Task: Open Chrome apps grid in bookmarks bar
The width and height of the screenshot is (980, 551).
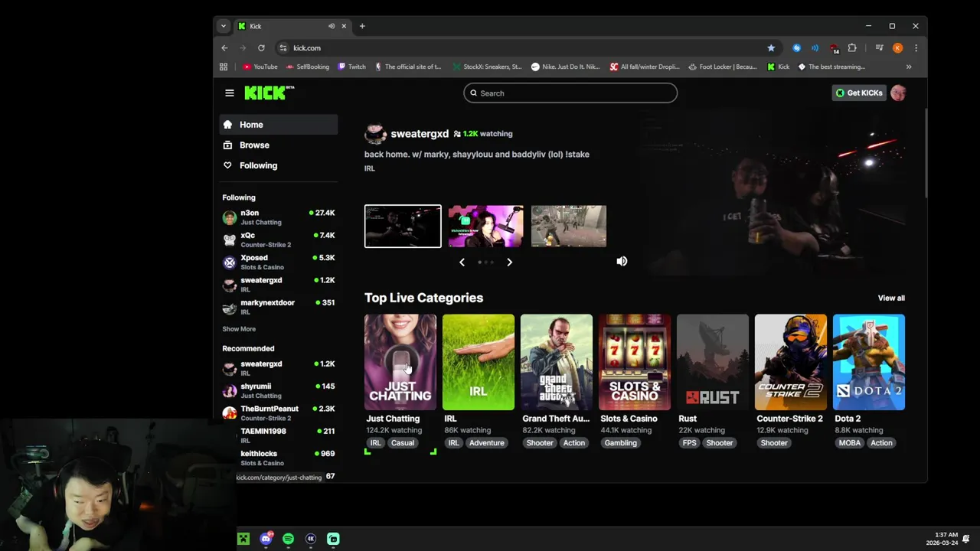Action: 224,67
